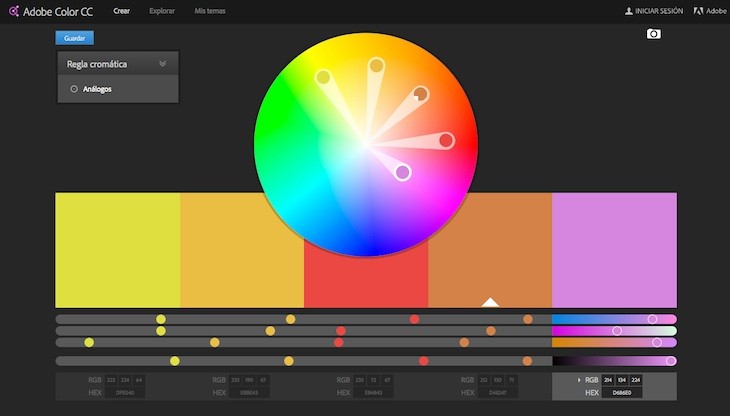Click yellow knob on third slider row
Image resolution: width=730 pixels, height=416 pixels.
[89, 342]
